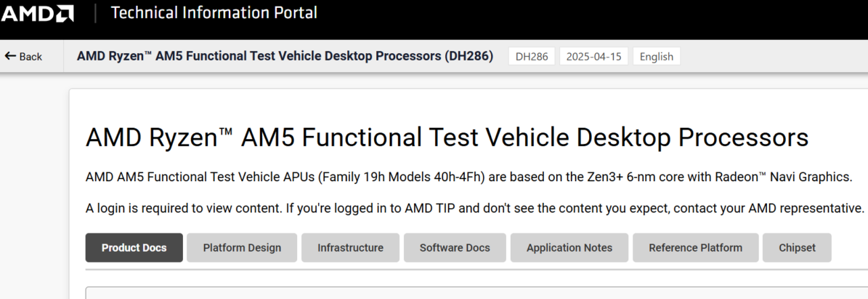Open the Infrastructure tab
868x299 pixels.
click(350, 247)
